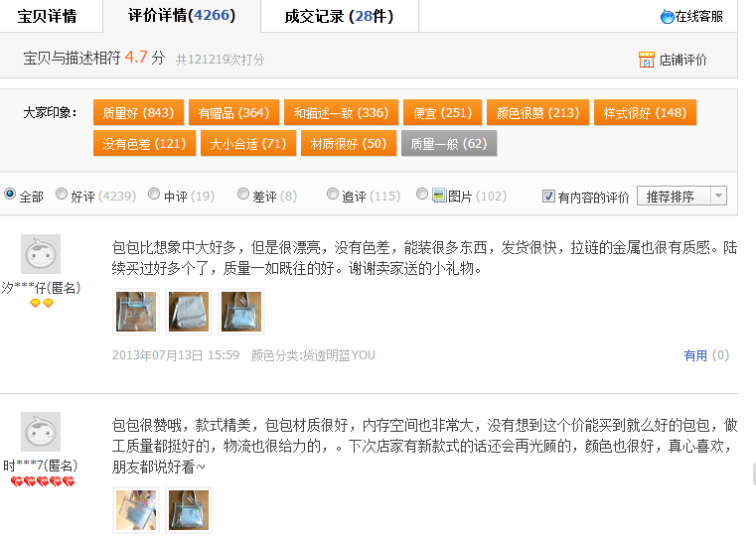Select the 差评 (8) radio button

pos(243,195)
